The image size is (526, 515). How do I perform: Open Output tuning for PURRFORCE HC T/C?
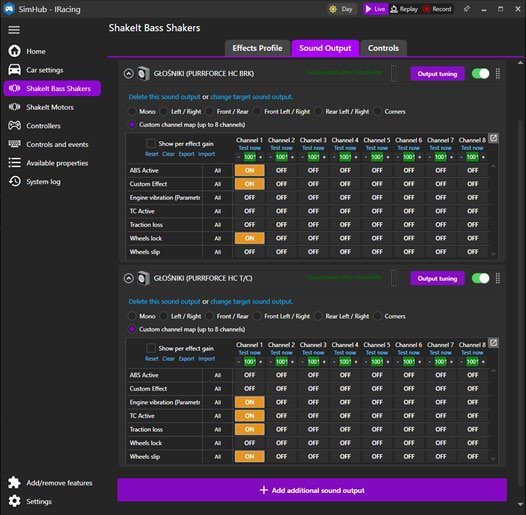[x=437, y=278]
